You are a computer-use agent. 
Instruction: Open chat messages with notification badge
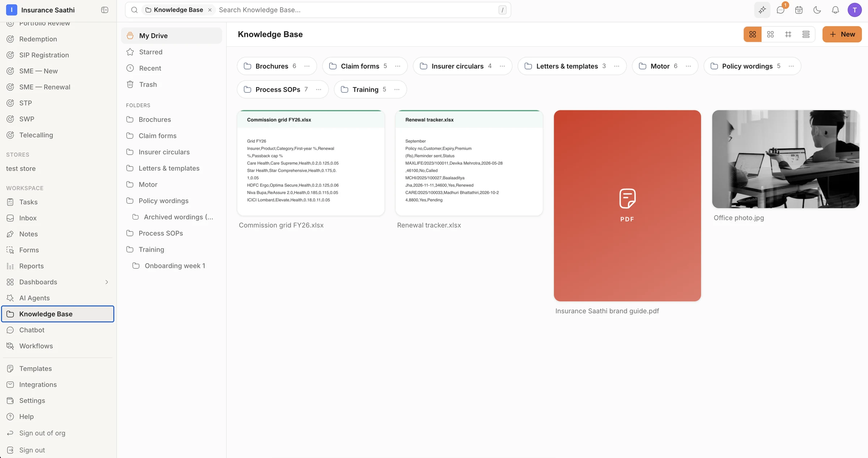[780, 10]
